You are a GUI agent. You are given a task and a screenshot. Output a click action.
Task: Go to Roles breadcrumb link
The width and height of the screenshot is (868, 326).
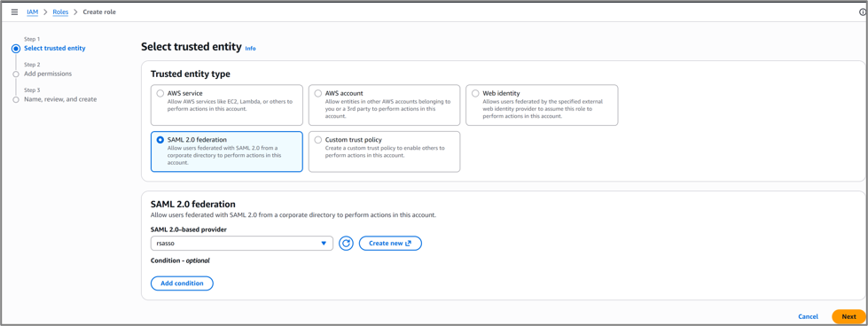(60, 12)
